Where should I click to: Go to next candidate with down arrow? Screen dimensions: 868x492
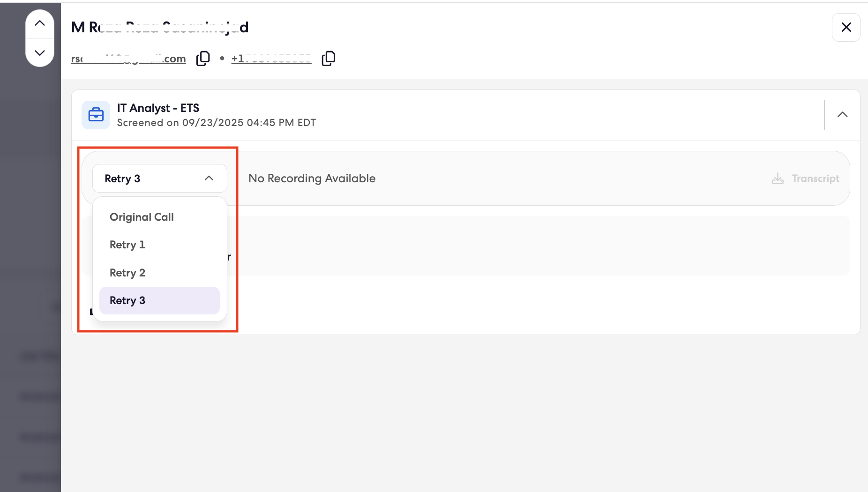[x=40, y=52]
